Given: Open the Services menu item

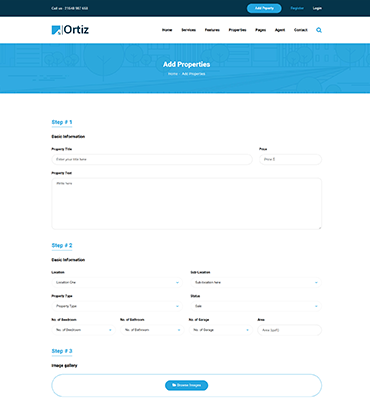Looking at the screenshot, I should (x=189, y=30).
